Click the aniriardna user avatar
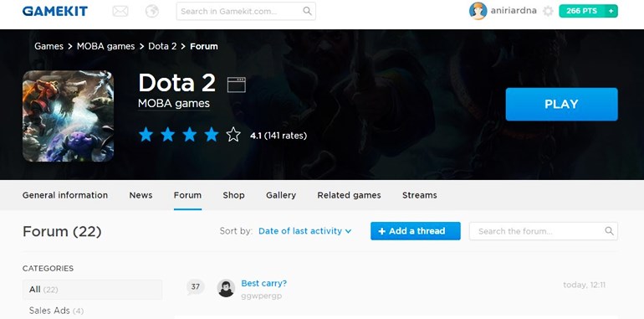This screenshot has height=319, width=644. (x=478, y=11)
